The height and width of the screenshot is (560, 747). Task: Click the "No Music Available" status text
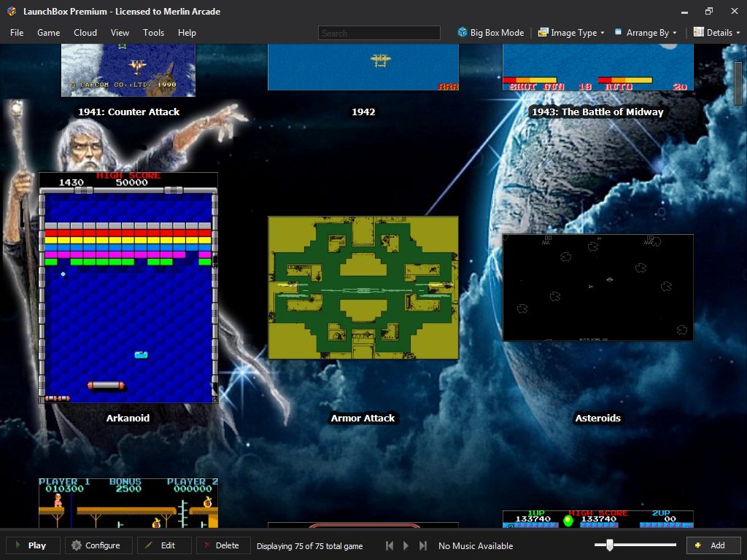[x=476, y=545]
